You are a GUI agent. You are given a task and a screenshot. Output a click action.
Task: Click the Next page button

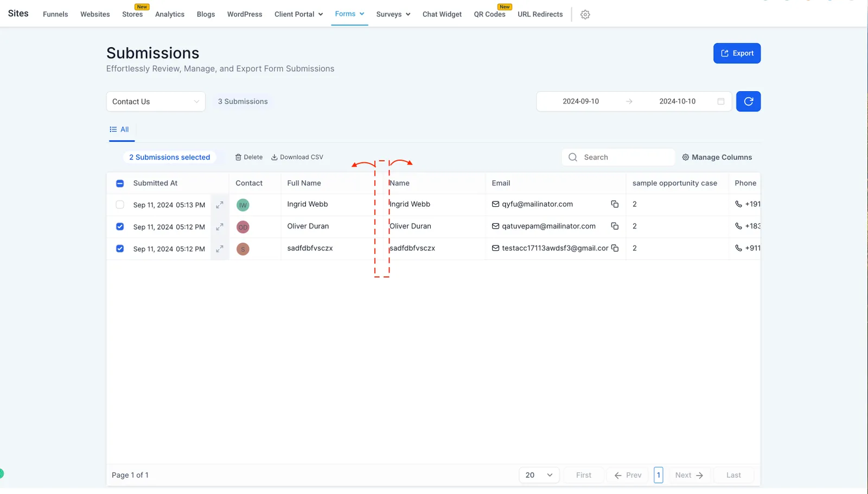tap(689, 475)
